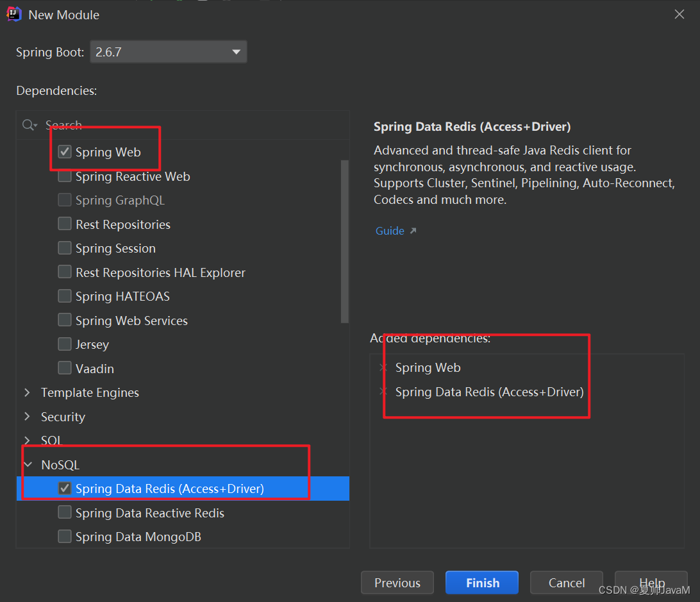Click the search magnifier icon

pyautogui.click(x=29, y=125)
